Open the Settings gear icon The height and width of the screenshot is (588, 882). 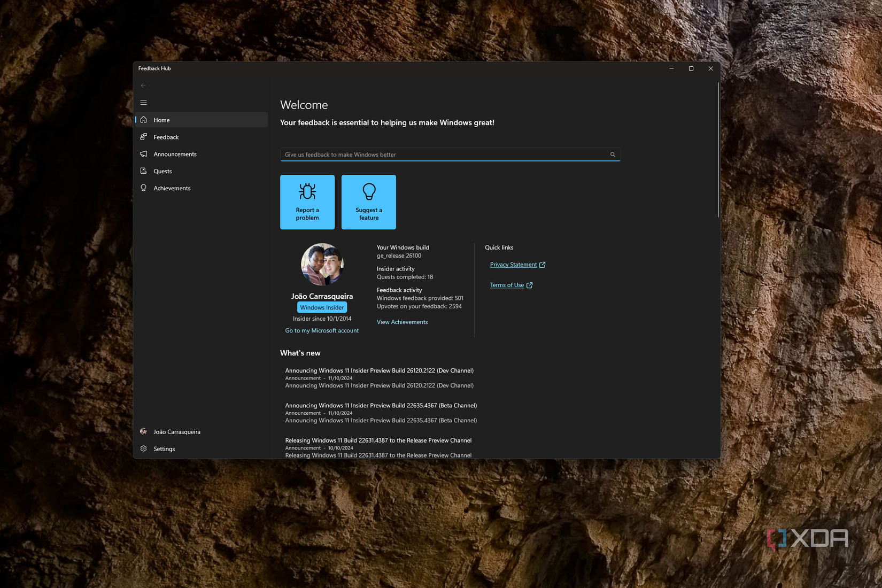click(143, 448)
